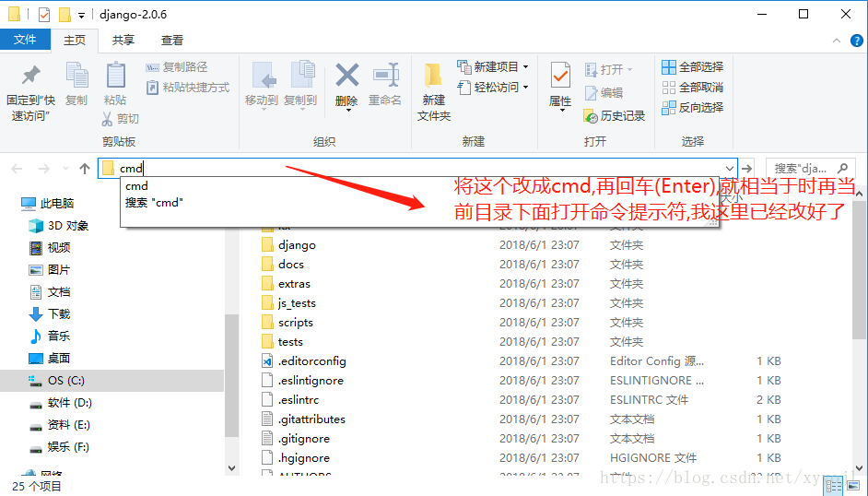868x496 pixels.
Task: Open History (历史记录)
Action: tap(615, 115)
